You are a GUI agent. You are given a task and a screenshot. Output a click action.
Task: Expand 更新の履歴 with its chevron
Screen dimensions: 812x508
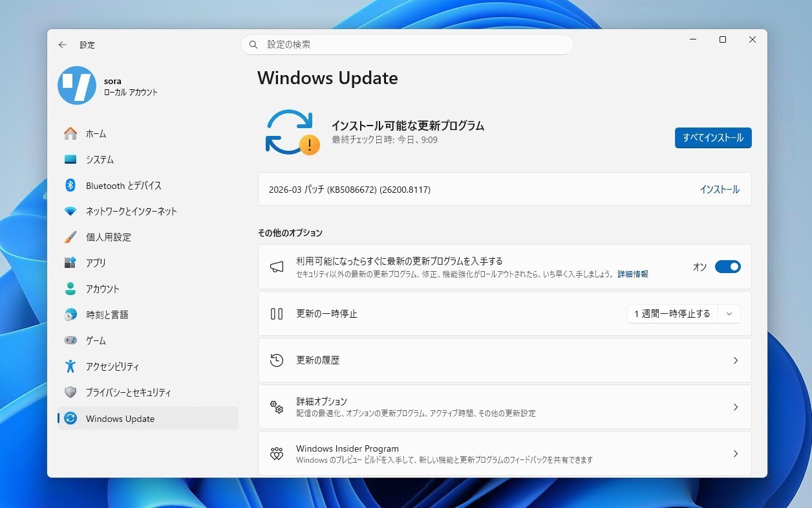point(735,360)
